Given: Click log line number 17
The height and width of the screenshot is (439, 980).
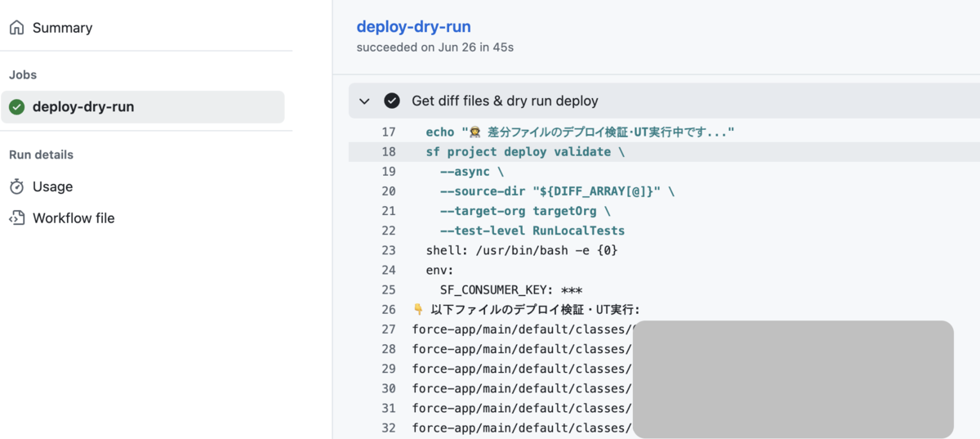Looking at the screenshot, I should coord(389,132).
